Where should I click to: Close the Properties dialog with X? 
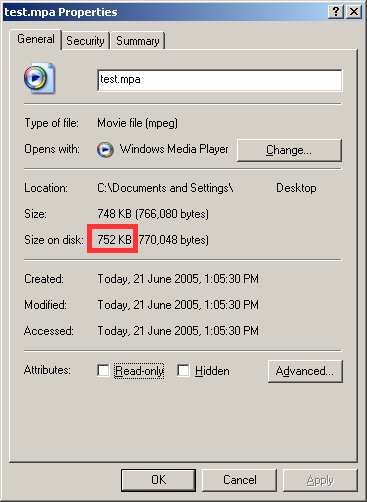coord(354,12)
